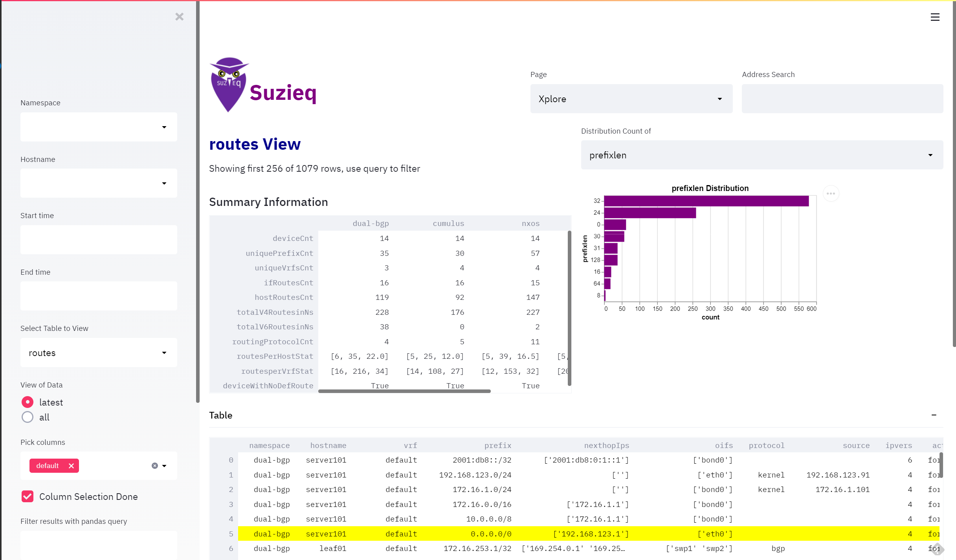Select the all radio button
This screenshot has height=560, width=956.
28,417
